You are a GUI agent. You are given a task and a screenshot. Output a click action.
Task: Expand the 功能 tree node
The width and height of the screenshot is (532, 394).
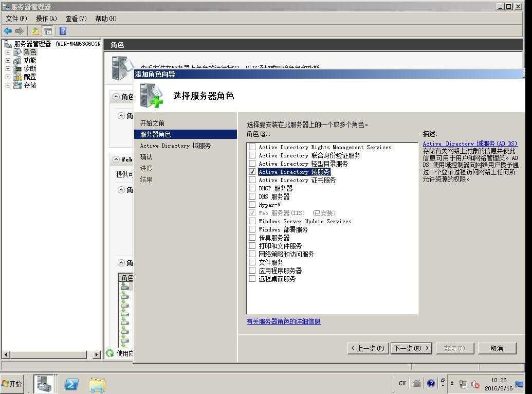(x=8, y=61)
